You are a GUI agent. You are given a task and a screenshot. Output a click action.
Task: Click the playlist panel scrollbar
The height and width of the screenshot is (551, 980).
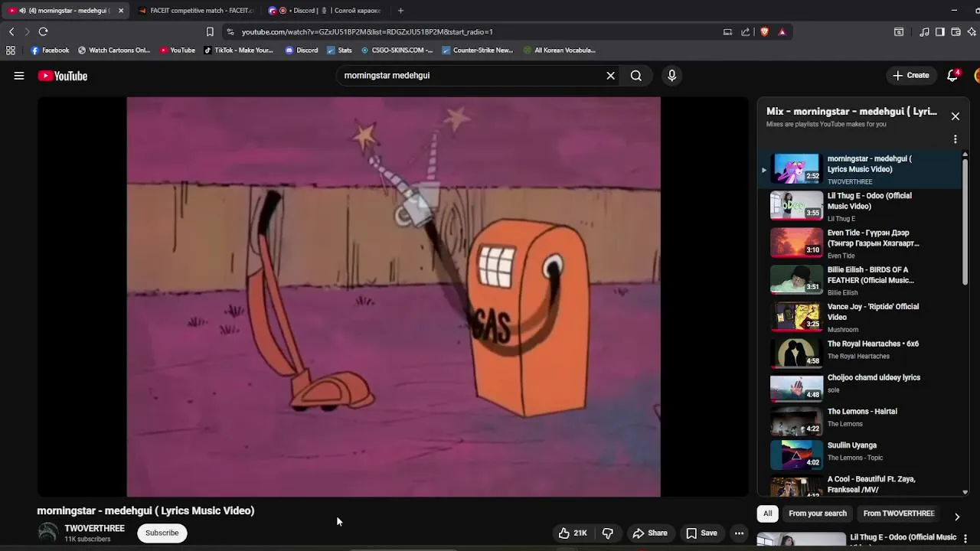tap(965, 222)
